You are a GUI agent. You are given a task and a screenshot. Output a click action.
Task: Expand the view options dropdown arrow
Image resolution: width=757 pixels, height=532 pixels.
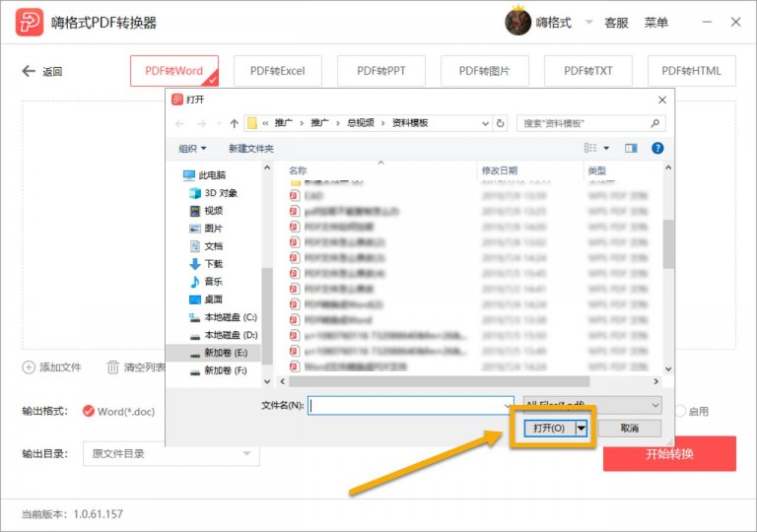[606, 148]
